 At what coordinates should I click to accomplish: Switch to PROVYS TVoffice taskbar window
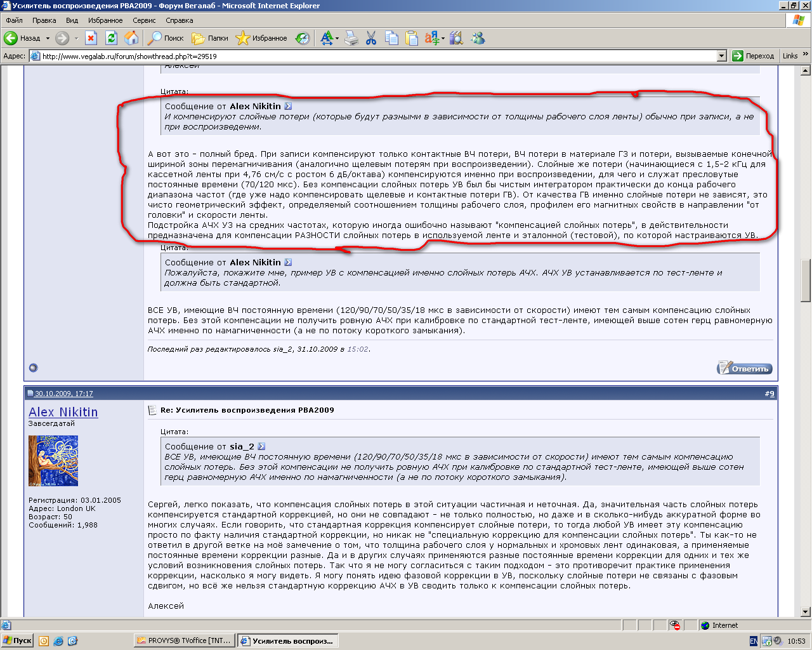[185, 641]
